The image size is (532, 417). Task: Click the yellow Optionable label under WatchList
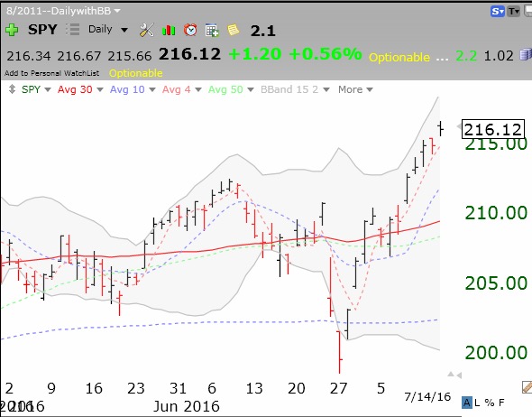(x=136, y=73)
